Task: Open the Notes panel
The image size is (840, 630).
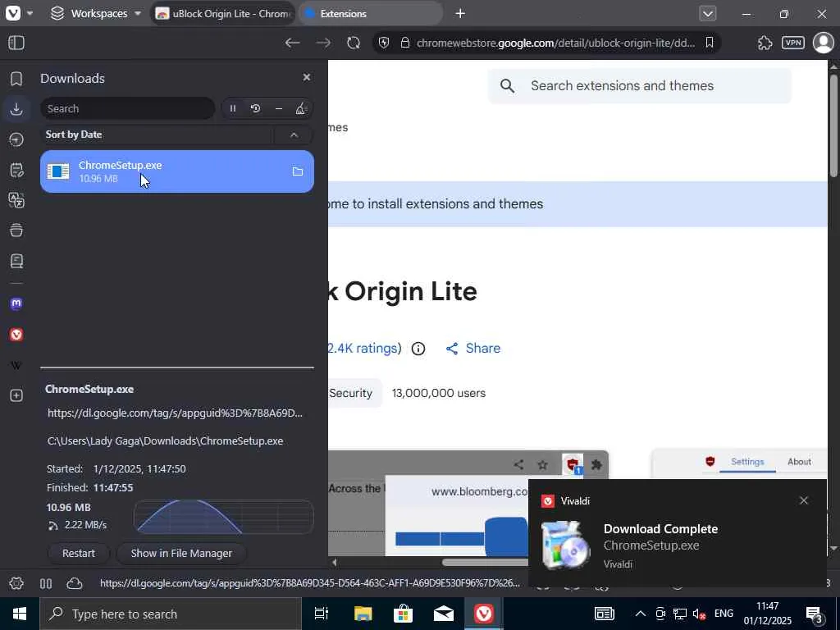Action: point(16,171)
